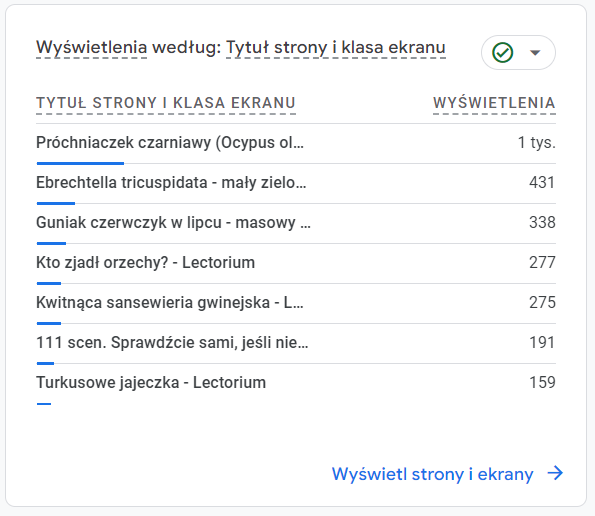Open 'Wyświetl strony i ekrany' link
Viewport: 595px width, 516px height.
tap(433, 474)
